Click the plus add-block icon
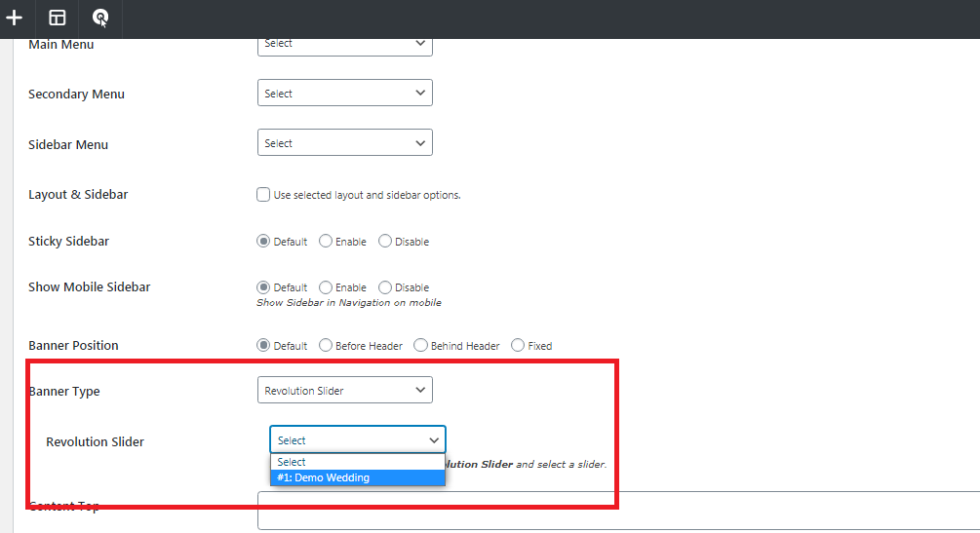Screen dimensions: 980x533 tap(14, 19)
